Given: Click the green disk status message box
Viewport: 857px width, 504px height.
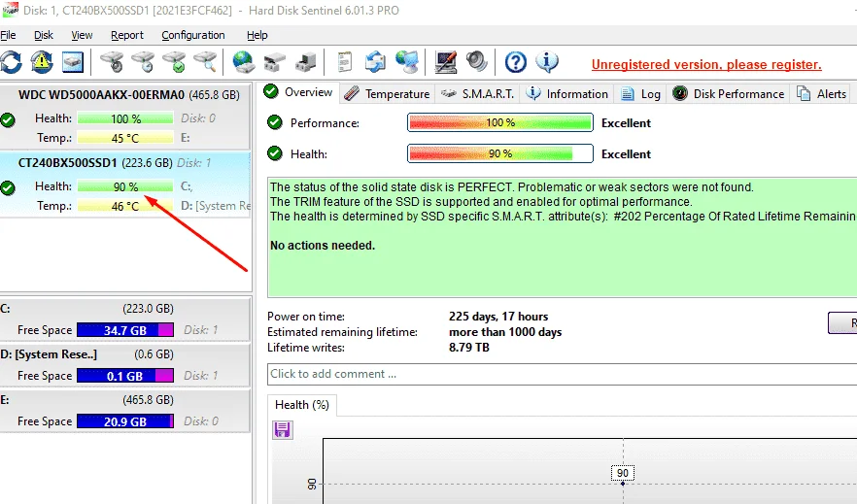Looking at the screenshot, I should point(562,237).
